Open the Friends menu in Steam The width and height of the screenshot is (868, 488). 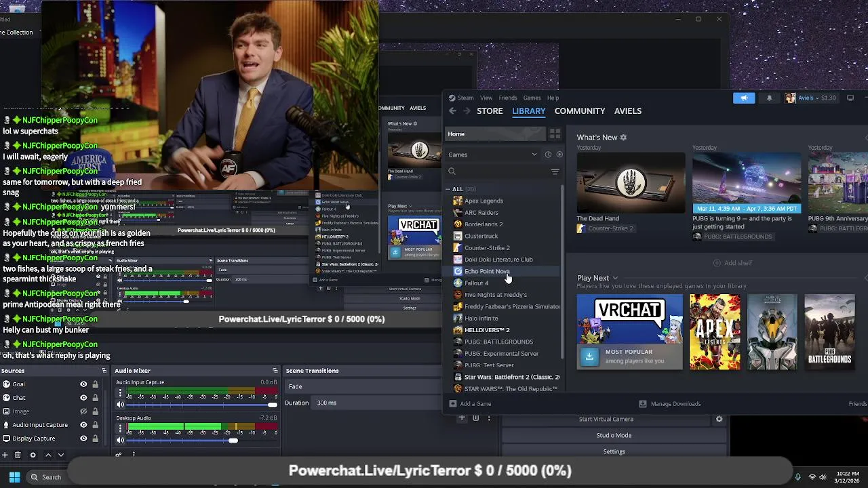[508, 98]
